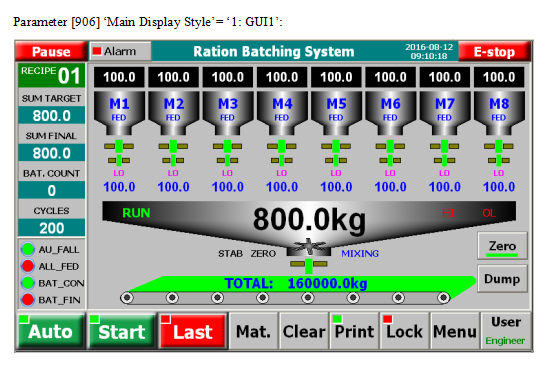Toggle the Auto mode button
The height and width of the screenshot is (373, 553).
(51, 331)
